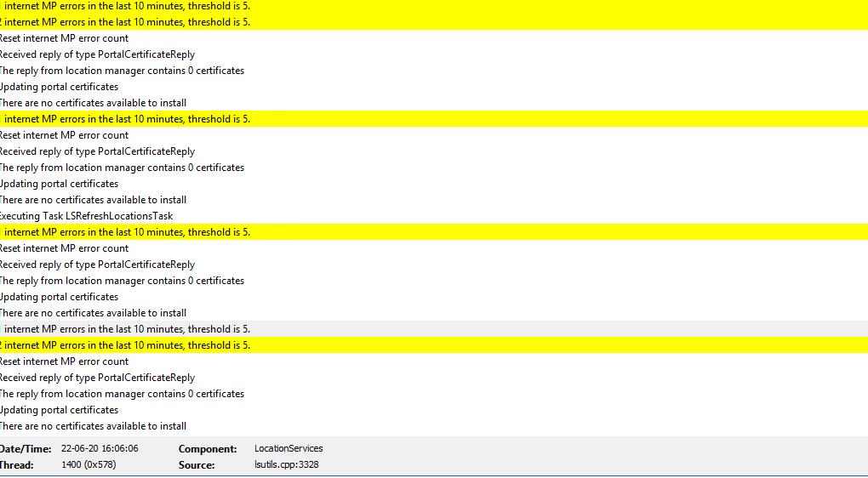Click the Date/Time value 22-06-20 16:06:06
Screen dimensions: 868x478
(100, 449)
